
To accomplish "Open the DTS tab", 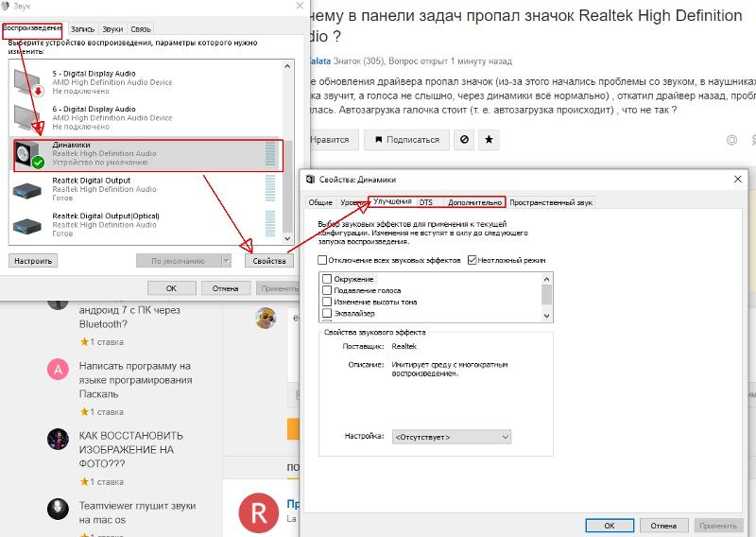I will 426,202.
